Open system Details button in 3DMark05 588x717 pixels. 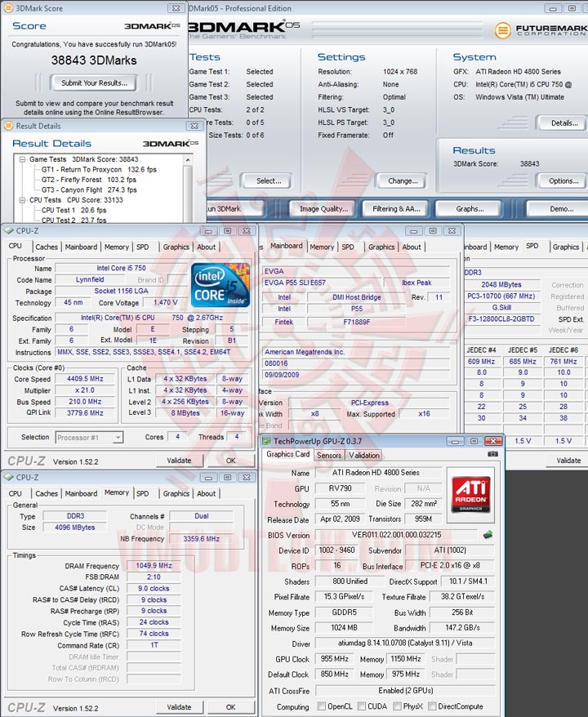pos(564,122)
